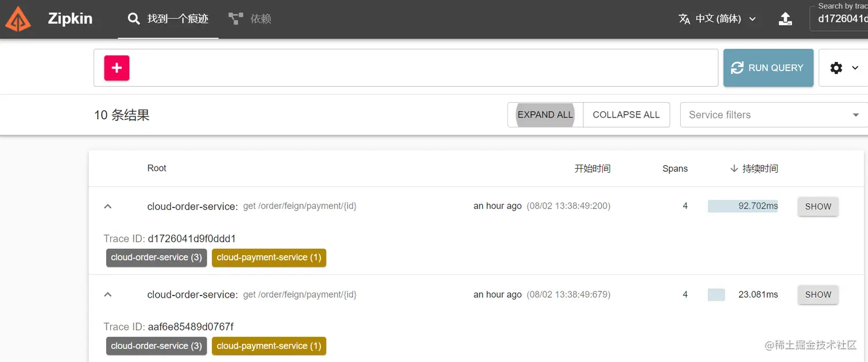
Task: Click cloud-order-service (3) badge under d1726041d9f0ddd1
Action: coord(156,258)
